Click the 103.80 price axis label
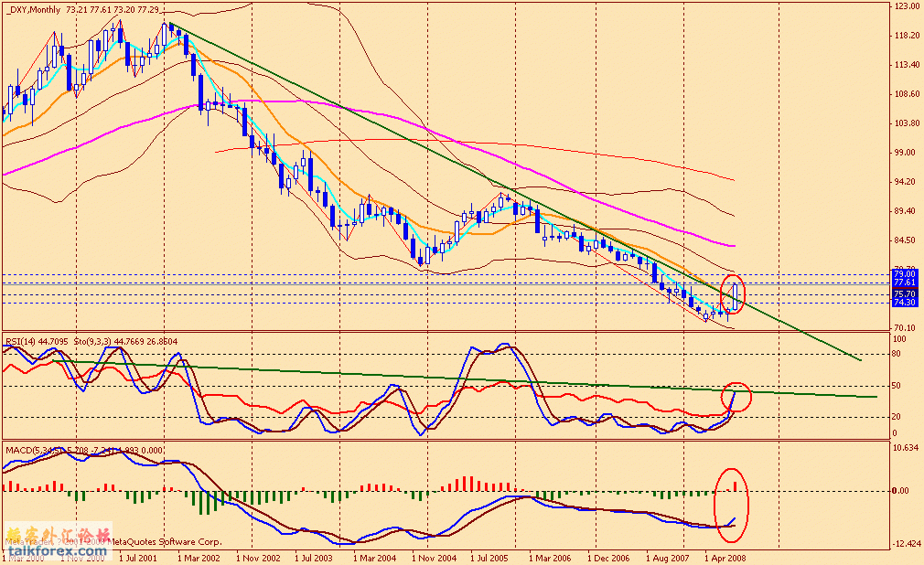 [x=907, y=123]
